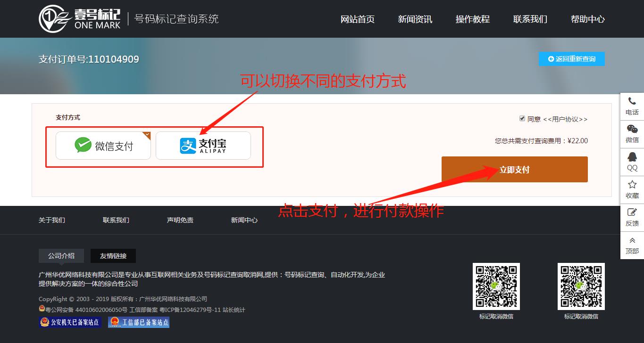Switch to the 公司介绍 tab
Screen dimensions: 644x343
coord(61,256)
